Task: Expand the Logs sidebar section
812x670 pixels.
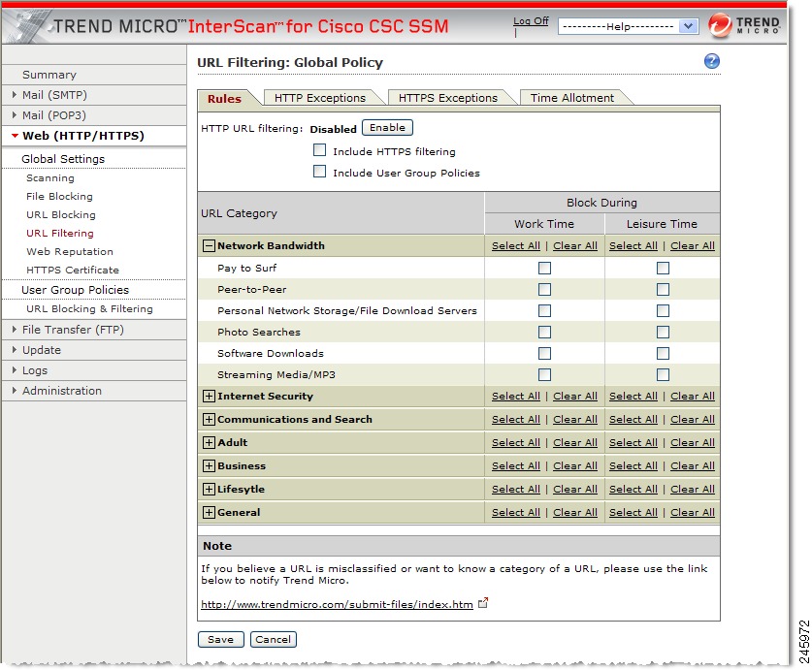Action: point(15,370)
